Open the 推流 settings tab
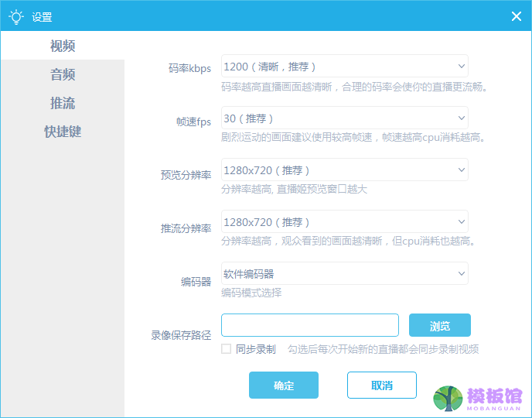This screenshot has width=532, height=418. (63, 103)
